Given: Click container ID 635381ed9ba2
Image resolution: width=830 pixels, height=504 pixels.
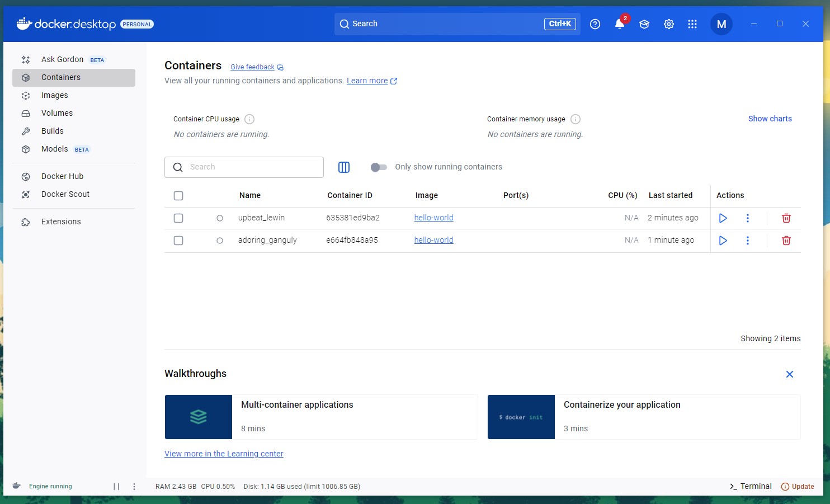Looking at the screenshot, I should coord(353,218).
